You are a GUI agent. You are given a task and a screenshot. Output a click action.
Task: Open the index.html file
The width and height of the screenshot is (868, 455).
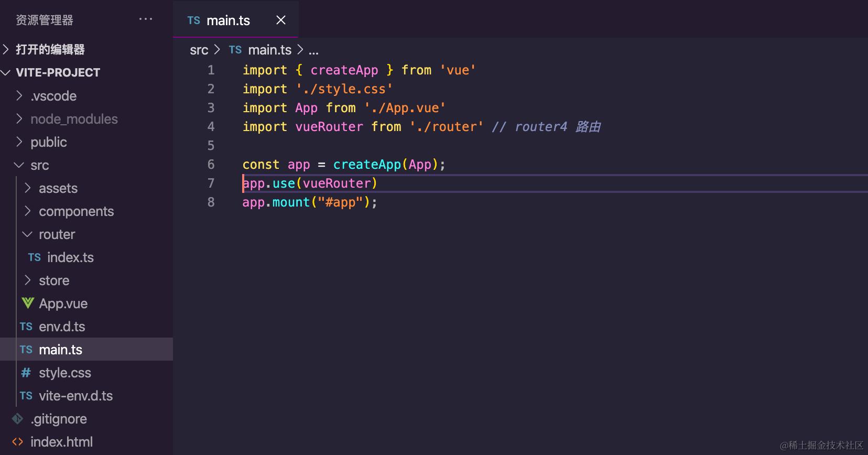pos(61,442)
